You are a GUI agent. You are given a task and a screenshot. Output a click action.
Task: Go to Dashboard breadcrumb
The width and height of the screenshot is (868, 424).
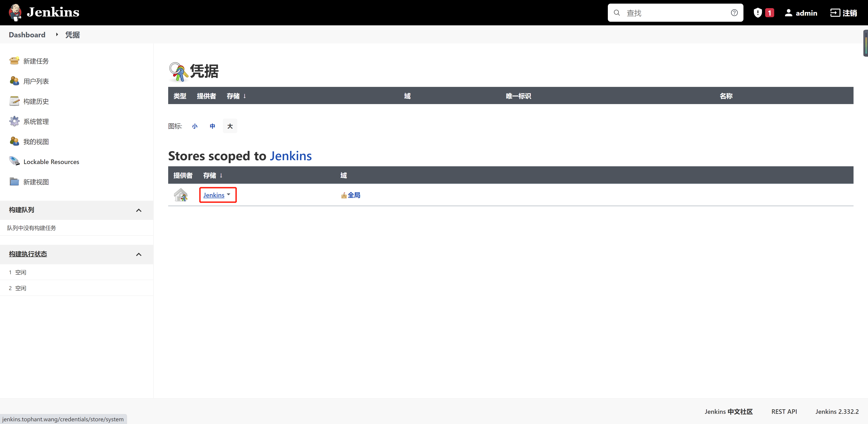click(x=27, y=35)
